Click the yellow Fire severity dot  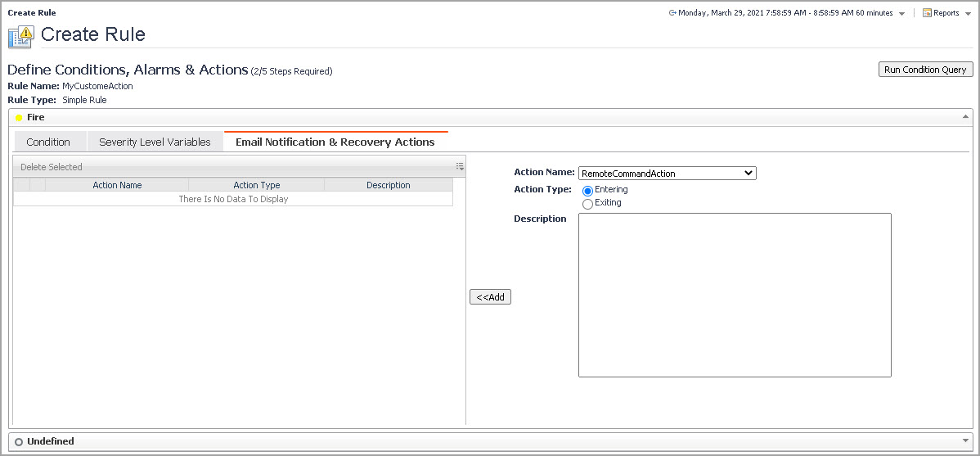[x=19, y=118]
